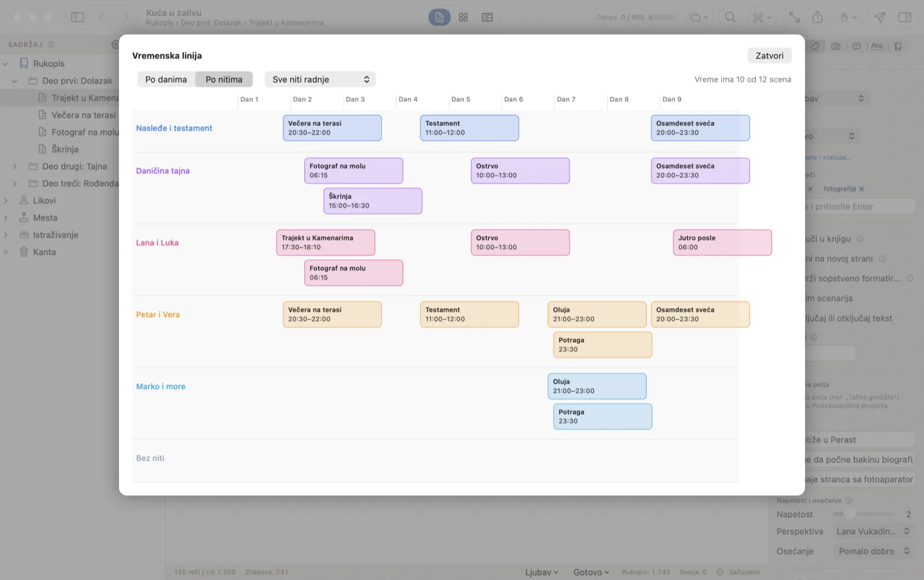Collapse the Deo prvi: Dolazak folder
The image size is (924, 580).
pos(14,81)
